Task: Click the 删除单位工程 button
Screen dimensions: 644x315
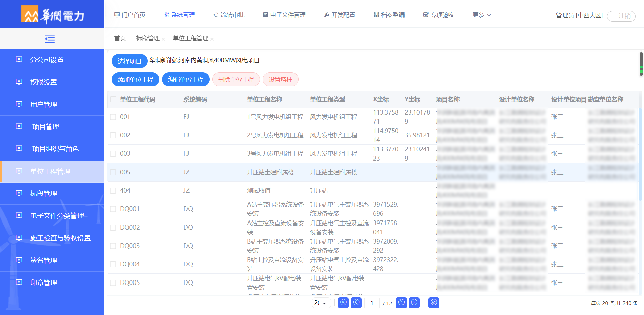Action: [236, 80]
